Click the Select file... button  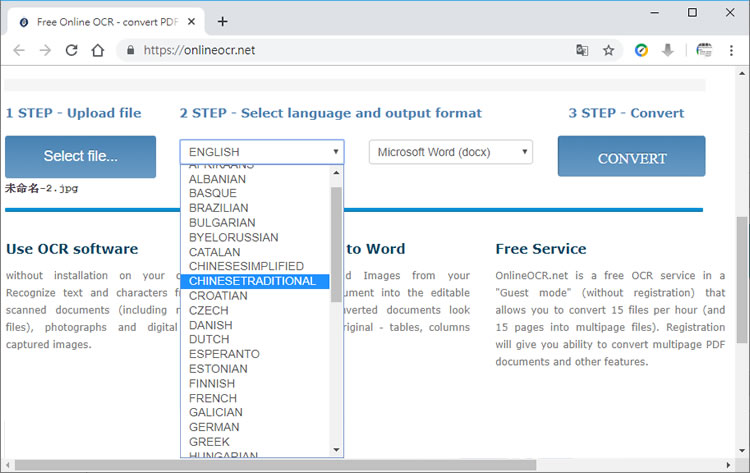coord(80,157)
